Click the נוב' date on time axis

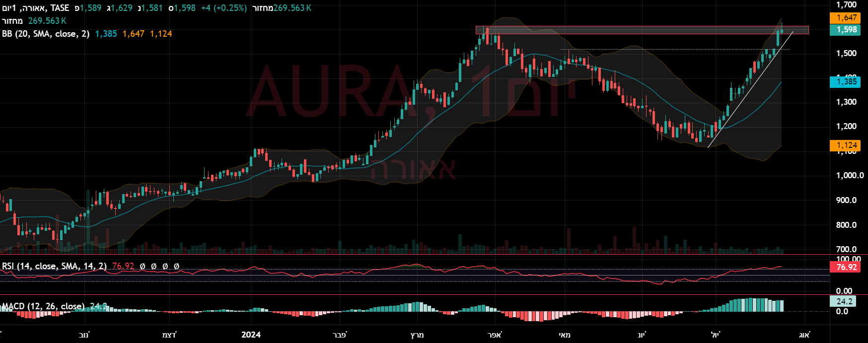pos(84,335)
